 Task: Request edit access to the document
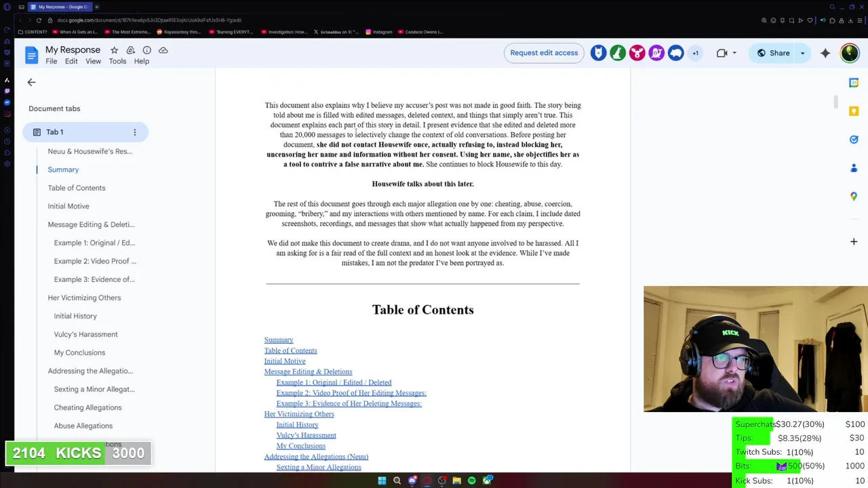(x=544, y=53)
